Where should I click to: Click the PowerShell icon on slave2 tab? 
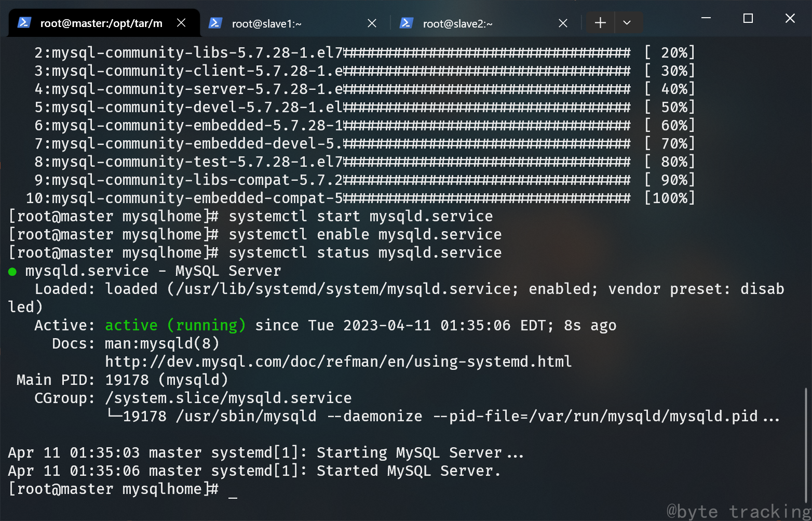click(x=407, y=23)
